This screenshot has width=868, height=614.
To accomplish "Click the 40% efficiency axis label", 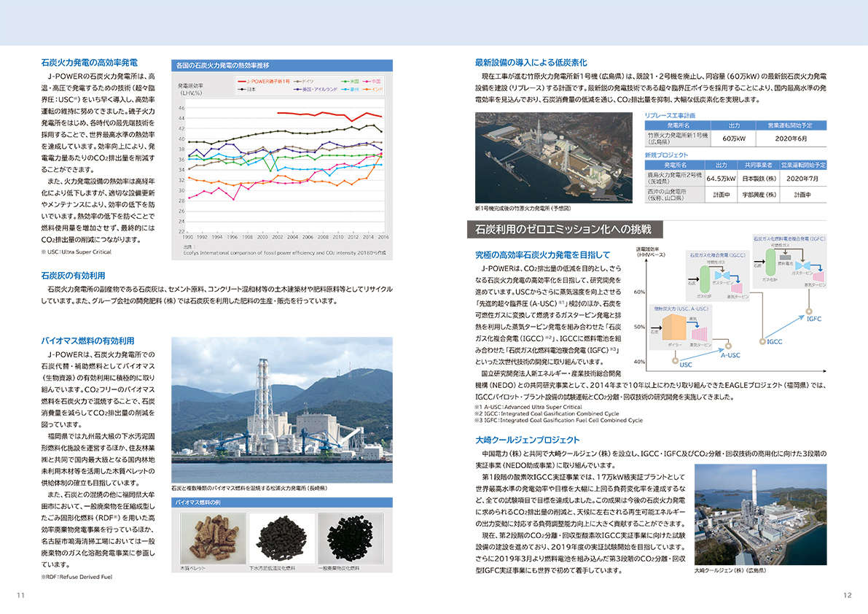I will (639, 362).
